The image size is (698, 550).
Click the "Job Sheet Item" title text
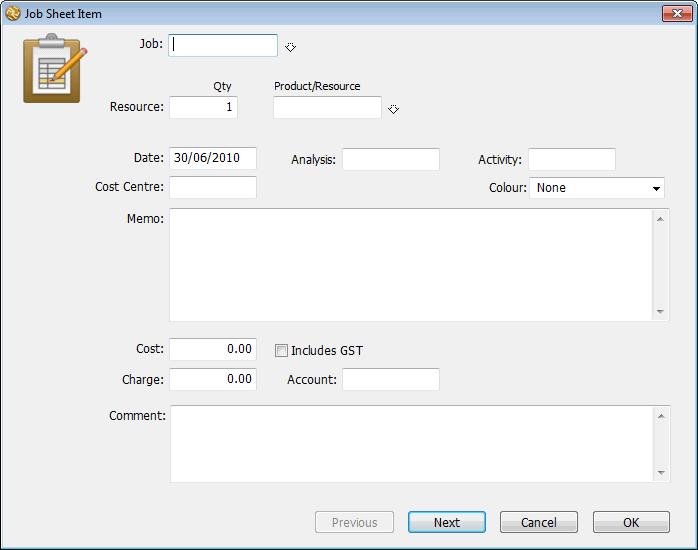(x=63, y=14)
